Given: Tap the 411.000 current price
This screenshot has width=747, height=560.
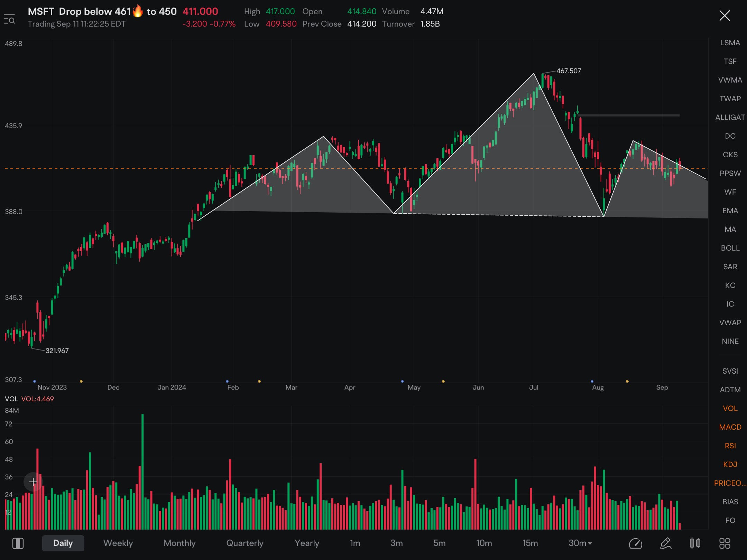Looking at the screenshot, I should 200,11.
